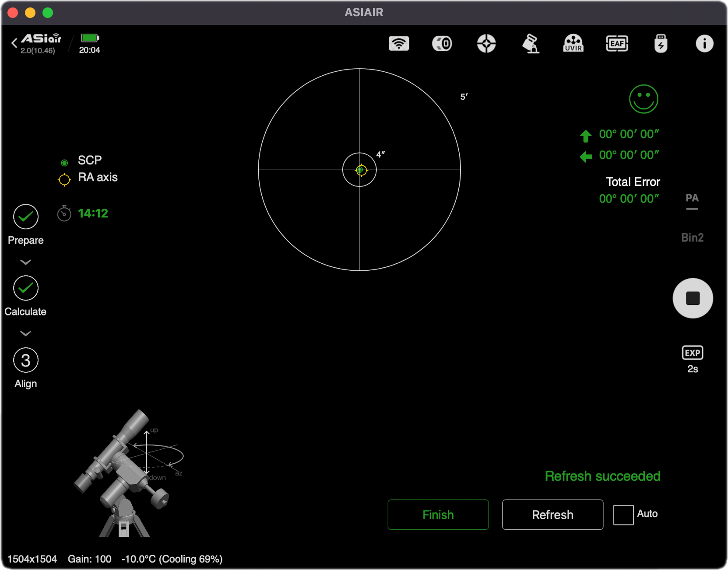728x570 pixels.
Task: Stop the exposure with stop button
Action: (693, 298)
